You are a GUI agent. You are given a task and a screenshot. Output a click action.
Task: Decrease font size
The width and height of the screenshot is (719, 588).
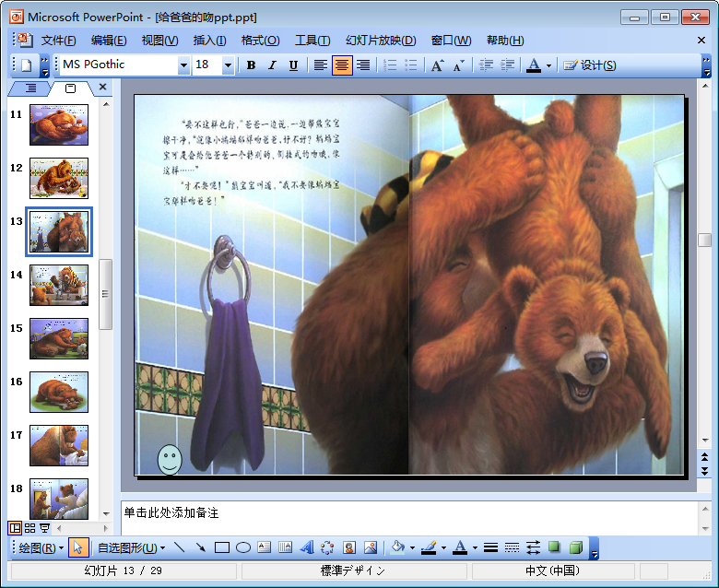pos(458,65)
